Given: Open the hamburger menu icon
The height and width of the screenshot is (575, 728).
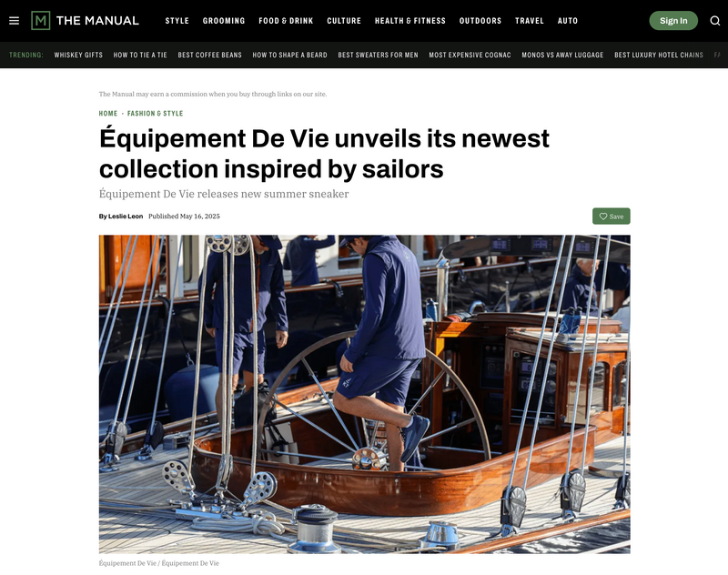Looking at the screenshot, I should click(14, 21).
